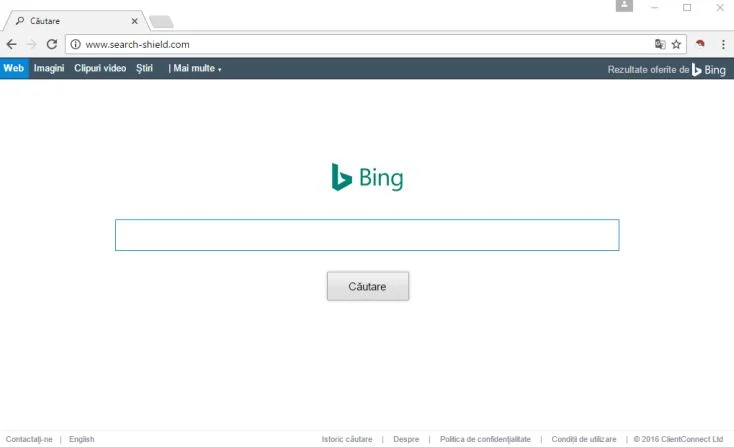Click the forward navigation arrow
This screenshot has height=447, width=734.
[31, 44]
